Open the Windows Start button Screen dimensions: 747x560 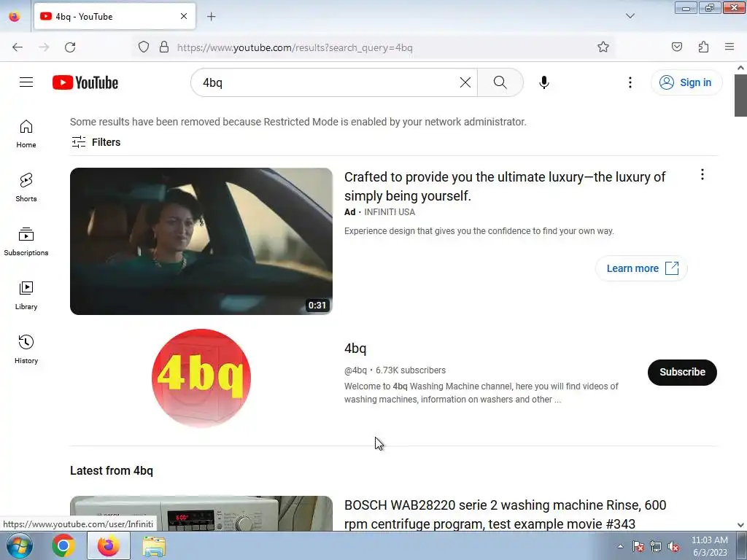click(x=20, y=545)
